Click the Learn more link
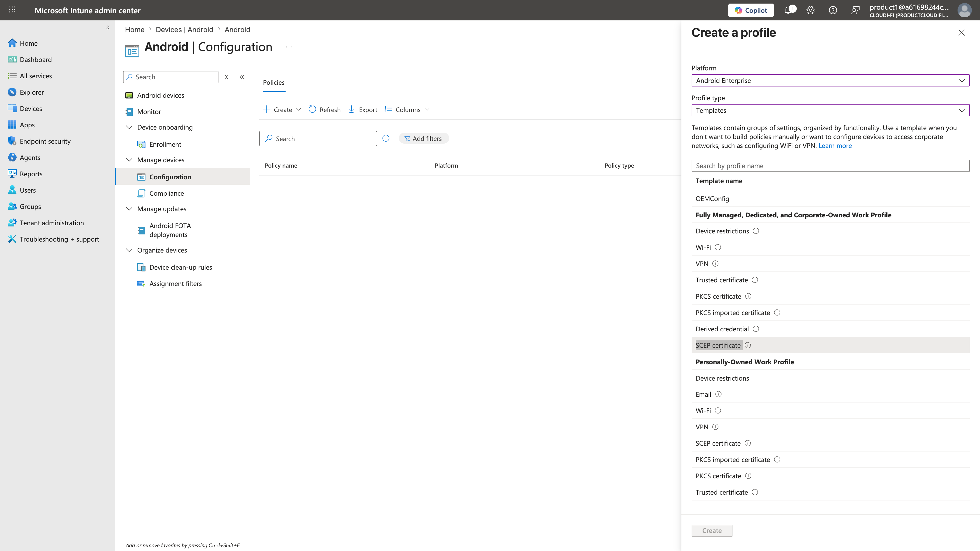The width and height of the screenshot is (980, 551). pyautogui.click(x=835, y=146)
